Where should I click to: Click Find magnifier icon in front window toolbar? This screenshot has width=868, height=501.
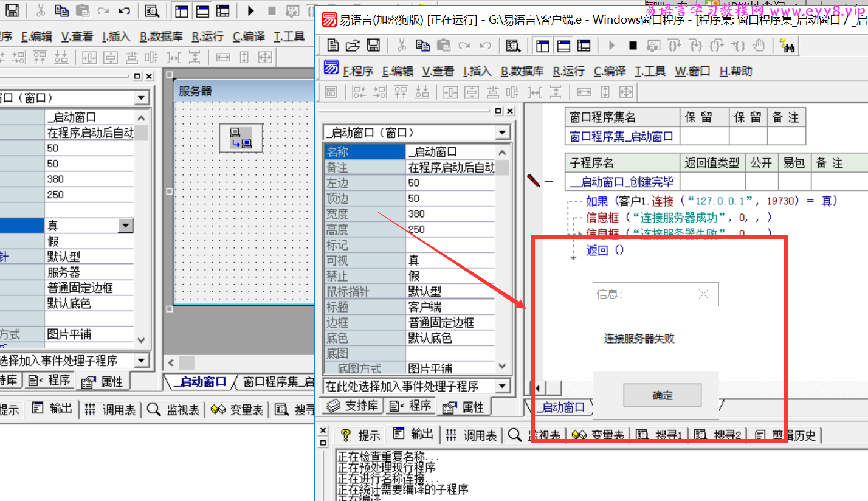[514, 46]
